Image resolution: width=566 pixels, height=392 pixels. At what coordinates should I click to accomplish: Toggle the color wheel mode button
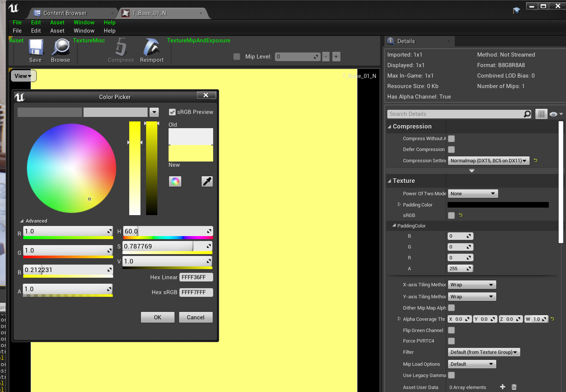click(x=175, y=181)
